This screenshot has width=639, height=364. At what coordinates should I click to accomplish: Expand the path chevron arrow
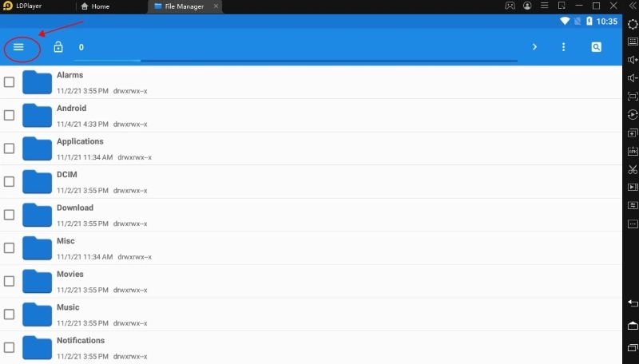534,47
